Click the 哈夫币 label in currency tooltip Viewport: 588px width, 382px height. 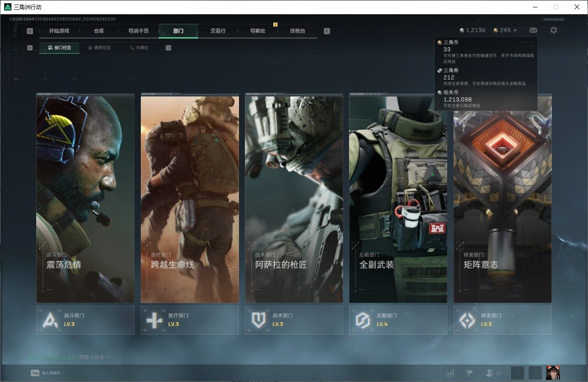point(451,92)
